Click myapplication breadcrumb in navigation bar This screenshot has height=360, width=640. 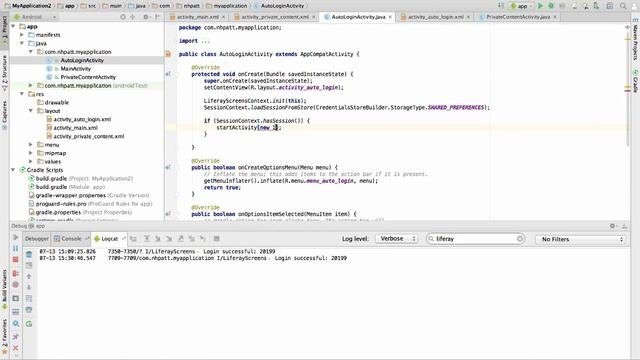[x=227, y=6]
